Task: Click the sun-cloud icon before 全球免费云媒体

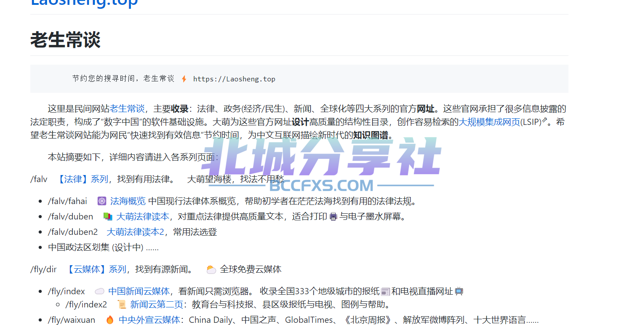Action: pos(211,270)
